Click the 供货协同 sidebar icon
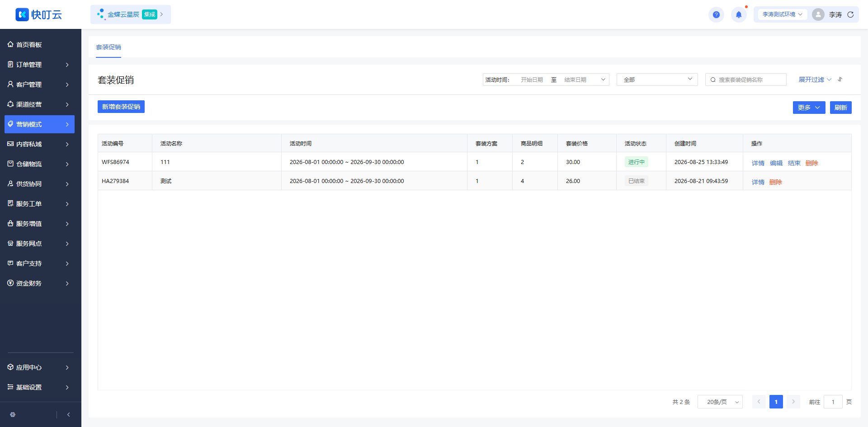Screen dimensions: 868x427 point(10,183)
